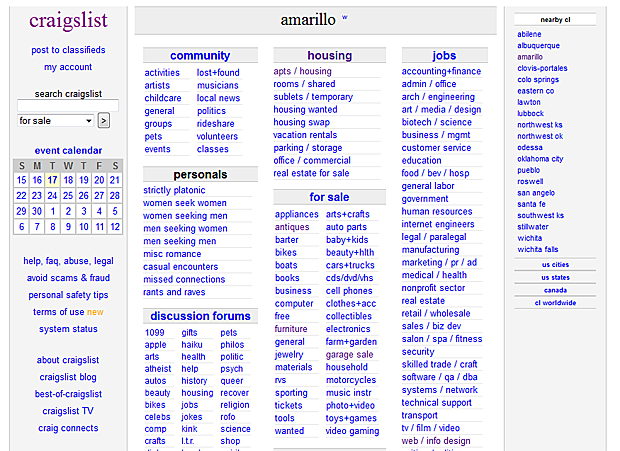620x451 pixels.
Task: Go to nearby lubbock site
Action: (x=530, y=113)
